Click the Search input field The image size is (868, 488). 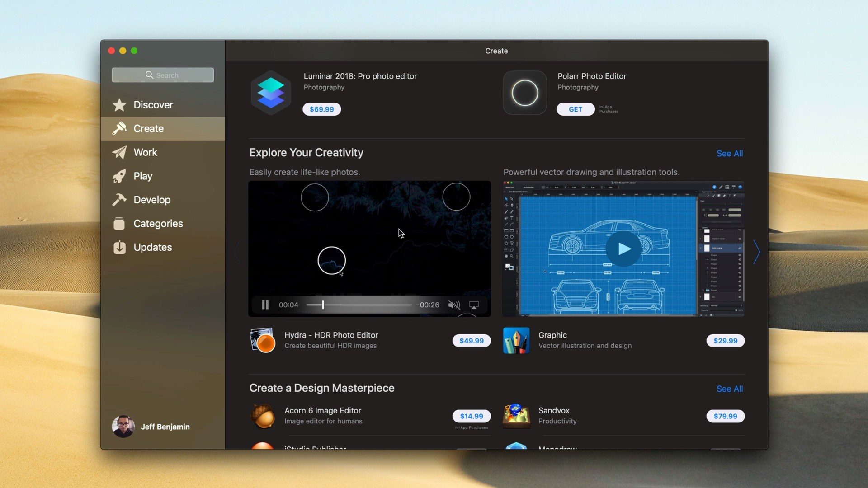[x=163, y=75]
